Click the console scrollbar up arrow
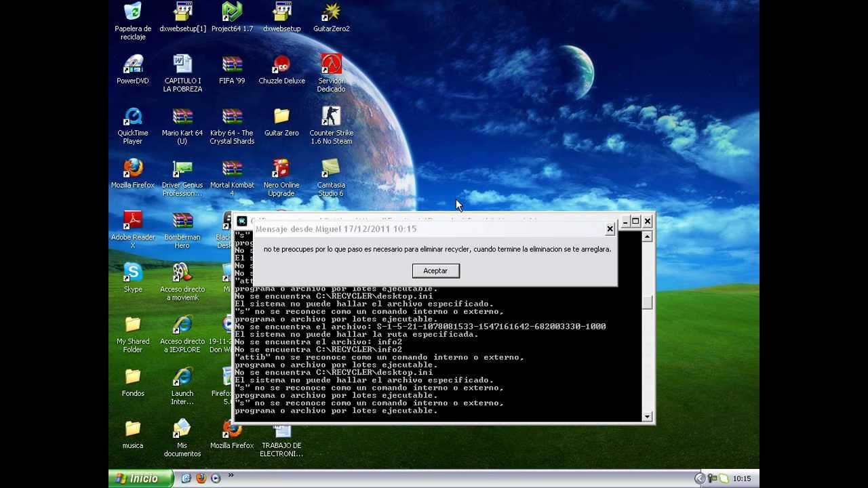The width and height of the screenshot is (868, 488). (648, 237)
